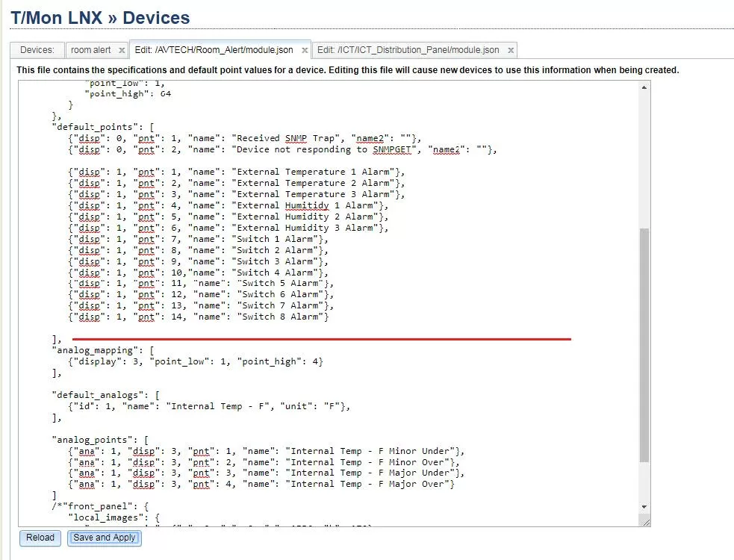Click the editor scrollbar down arrow
The width and height of the screenshot is (734, 560).
644,509
